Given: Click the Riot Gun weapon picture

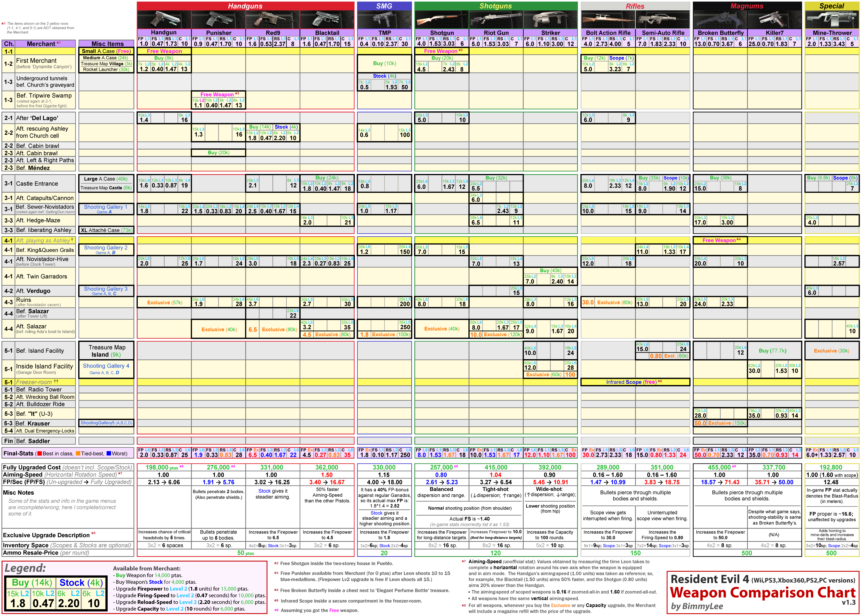Looking at the screenshot, I should click(496, 20).
